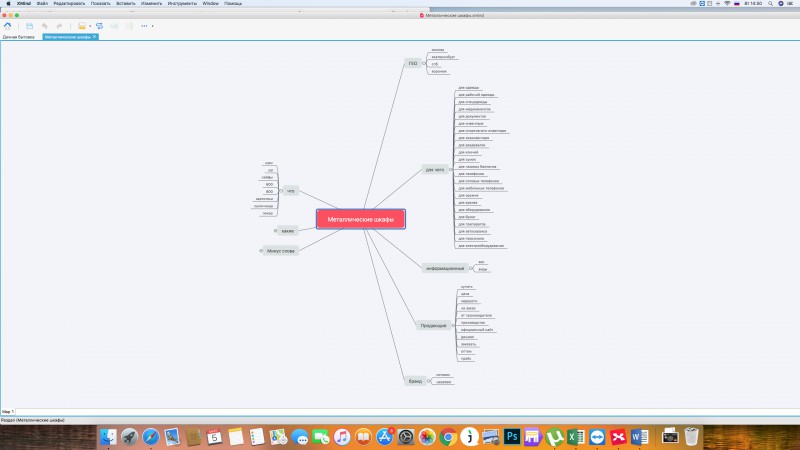The height and width of the screenshot is (450, 800).
Task: Open App Store from the Dock
Action: click(x=384, y=437)
